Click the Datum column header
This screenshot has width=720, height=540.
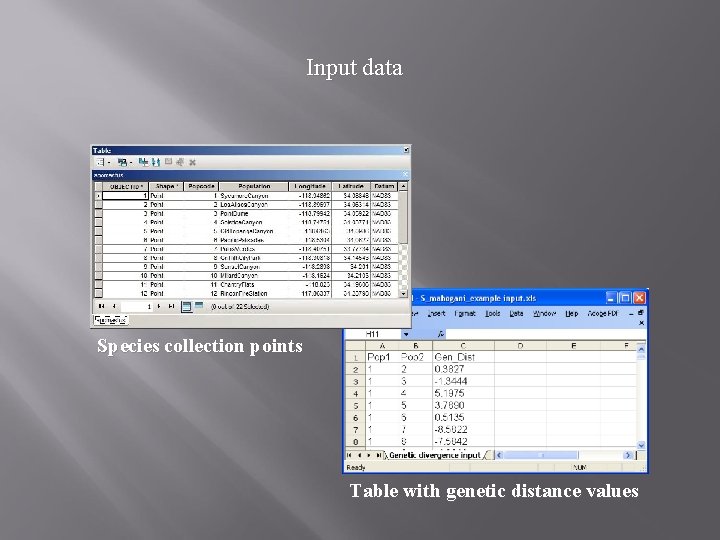(384, 186)
